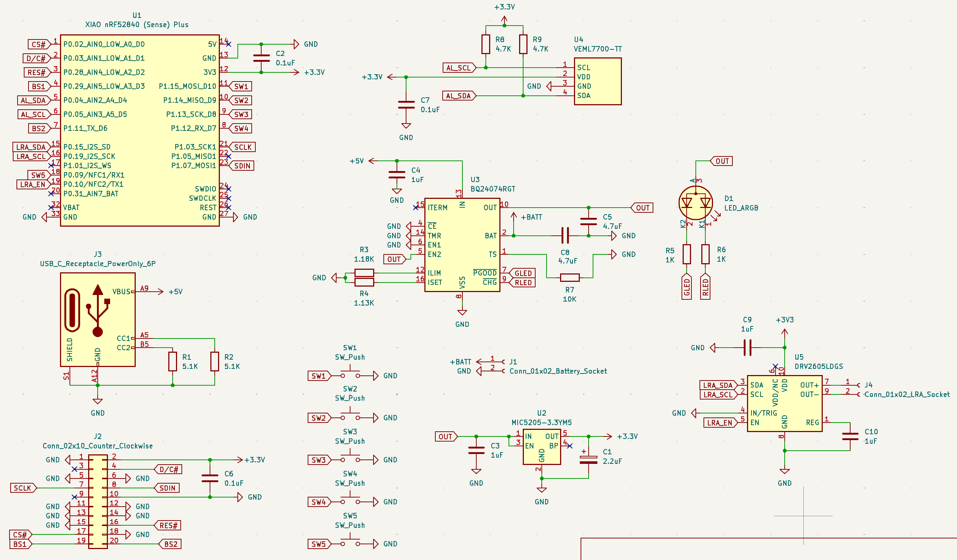The width and height of the screenshot is (957, 560).
Task: Click the 'Conn_01x02_LRA_Socket' text
Action: tap(907, 394)
